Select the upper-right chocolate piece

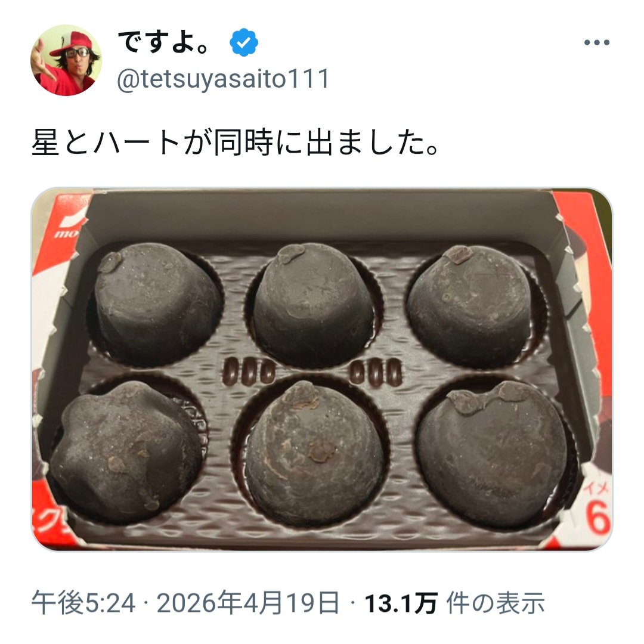[x=470, y=306]
